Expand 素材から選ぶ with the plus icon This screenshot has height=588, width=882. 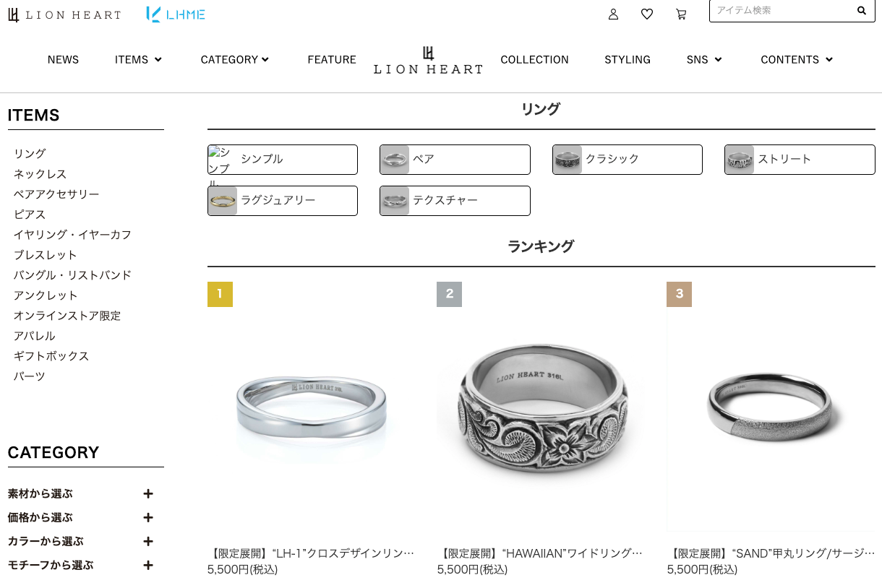(148, 494)
